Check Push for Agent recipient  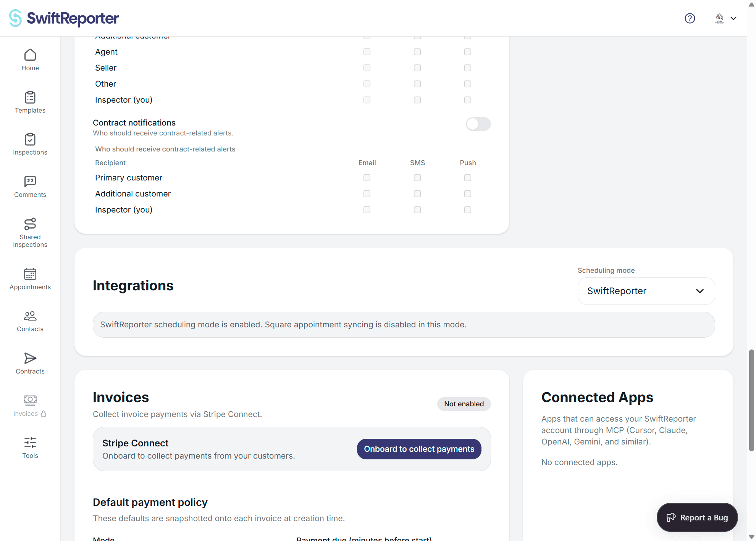pos(468,52)
